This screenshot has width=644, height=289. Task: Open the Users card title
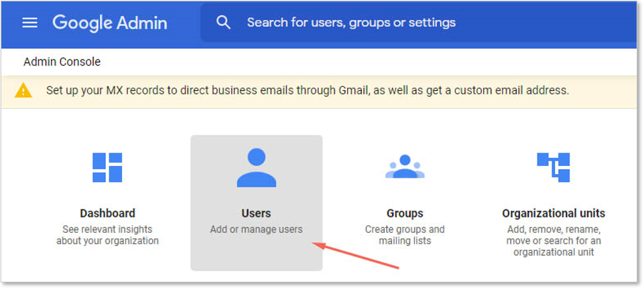coord(256,213)
